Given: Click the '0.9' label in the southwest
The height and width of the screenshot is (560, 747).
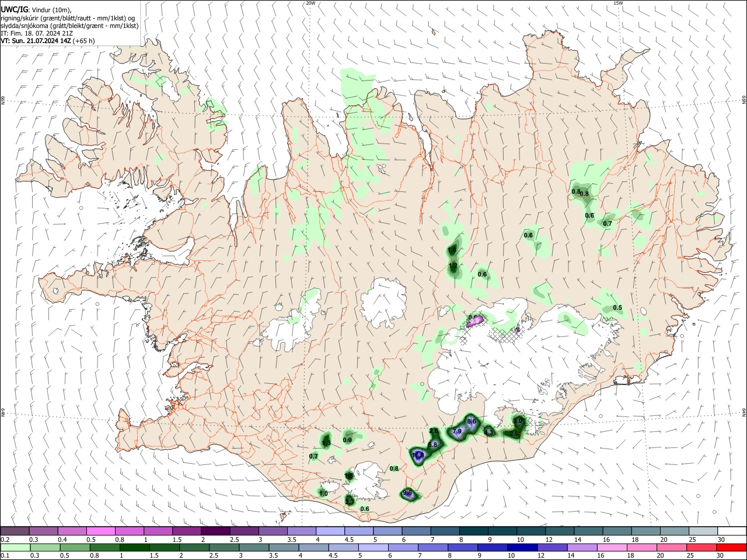Looking at the screenshot, I should tap(347, 440).
